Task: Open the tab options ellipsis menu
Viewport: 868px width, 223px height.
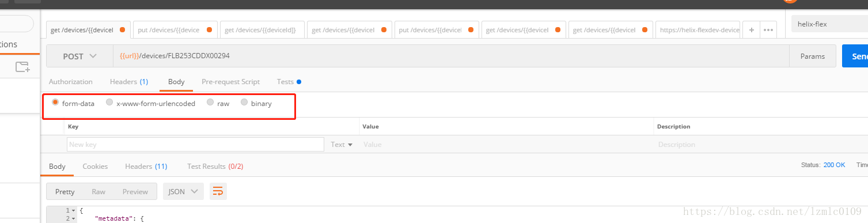Action: click(768, 30)
